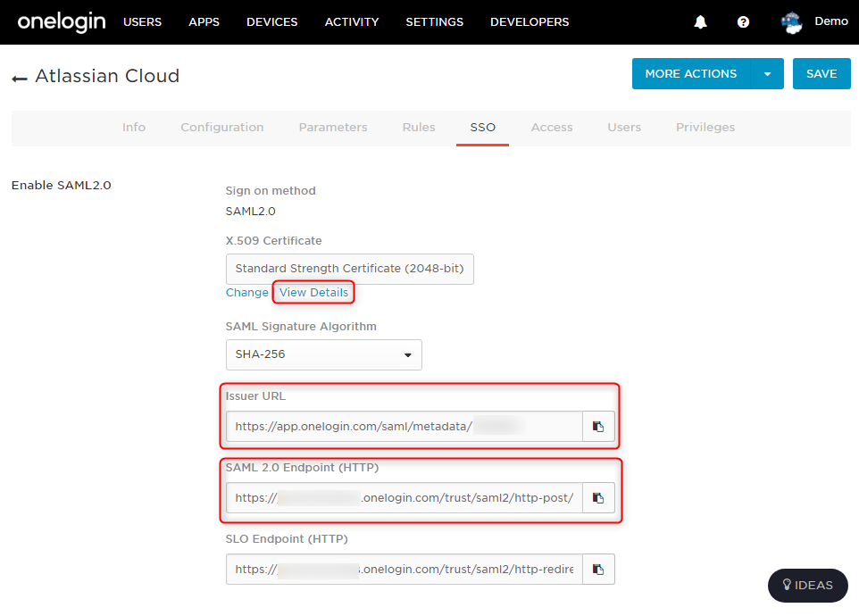Open the IDEAS lightbulb widget
The image size is (859, 616).
tap(808, 586)
